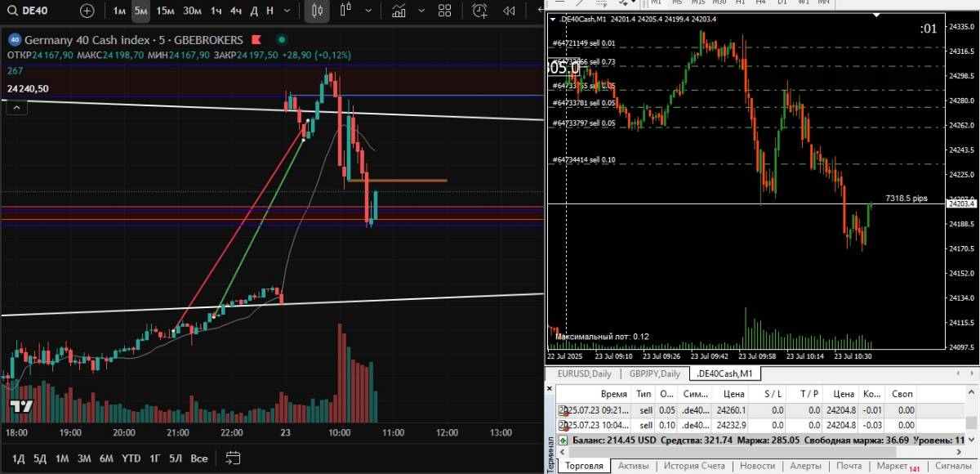Set the chart range to Все

[198, 458]
